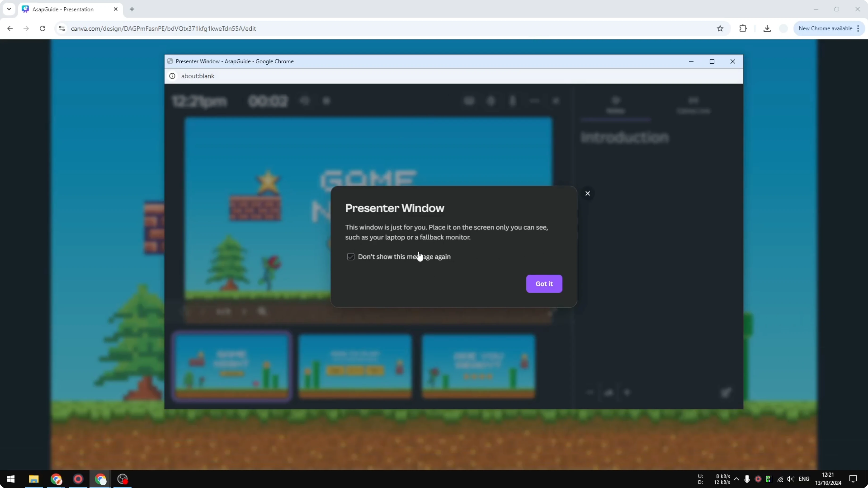Open a new browser tab
868x488 pixels.
[132, 9]
